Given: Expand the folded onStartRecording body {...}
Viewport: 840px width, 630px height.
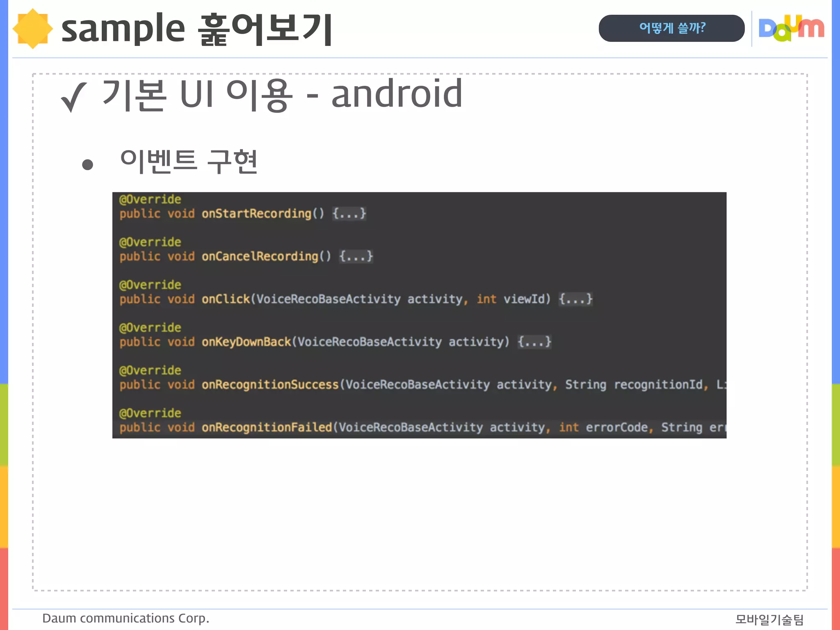Looking at the screenshot, I should (x=349, y=213).
